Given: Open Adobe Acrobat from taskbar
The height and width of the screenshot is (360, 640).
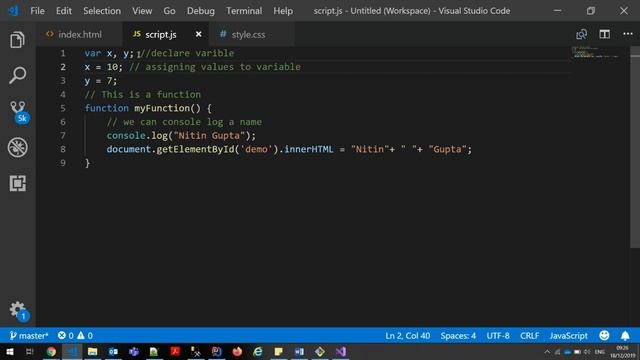Looking at the screenshot, I should [175, 351].
